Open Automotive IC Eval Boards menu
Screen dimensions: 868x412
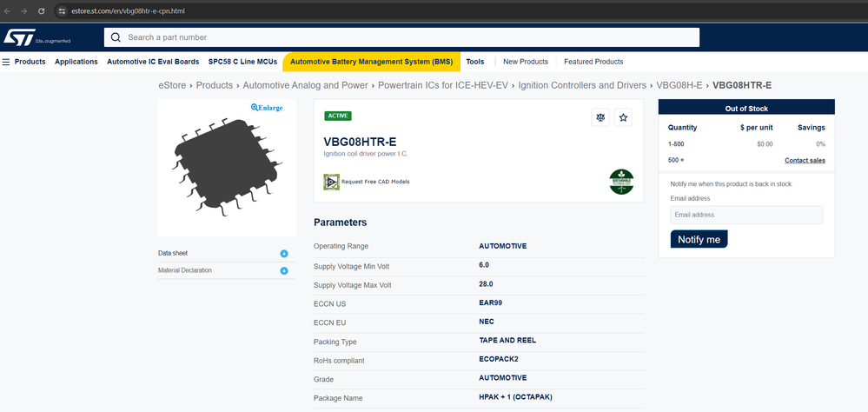click(x=153, y=62)
